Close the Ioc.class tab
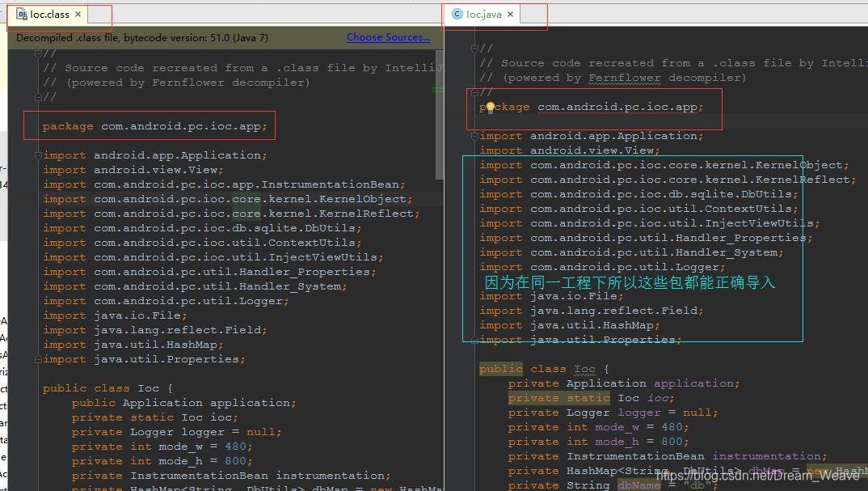The height and width of the screenshot is (491, 868). (x=78, y=15)
